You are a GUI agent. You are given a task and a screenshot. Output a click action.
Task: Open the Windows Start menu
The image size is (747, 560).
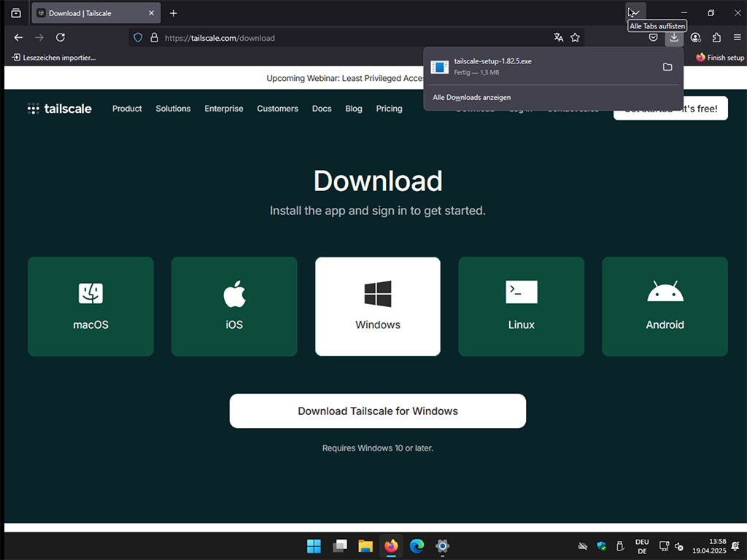pos(314,545)
